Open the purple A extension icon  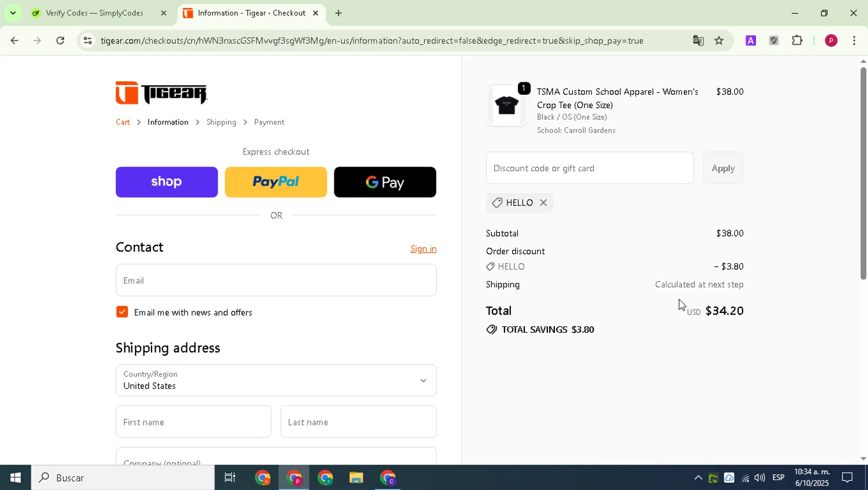click(x=751, y=40)
